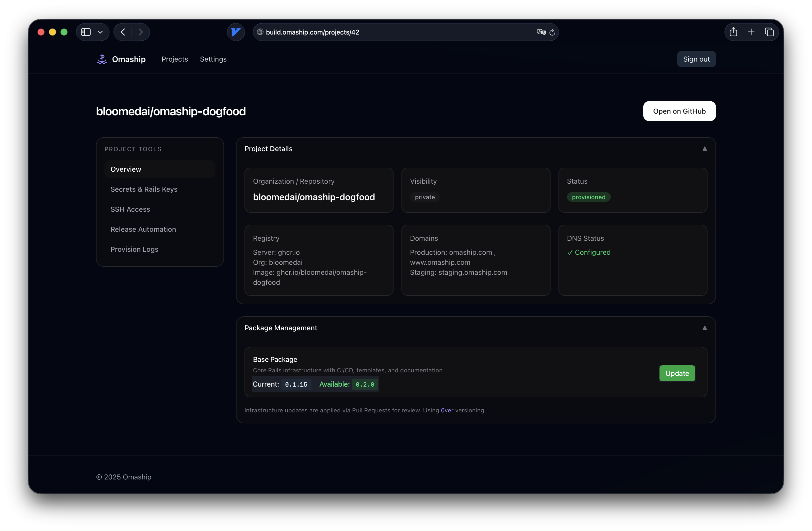Open the sidebar view chevron dropdown
The image size is (812, 531).
click(x=100, y=32)
